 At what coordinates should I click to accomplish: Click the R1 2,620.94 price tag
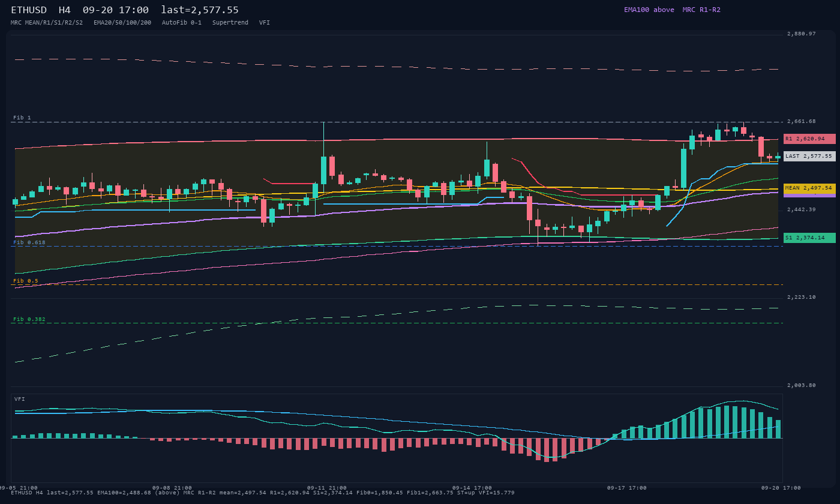point(809,139)
